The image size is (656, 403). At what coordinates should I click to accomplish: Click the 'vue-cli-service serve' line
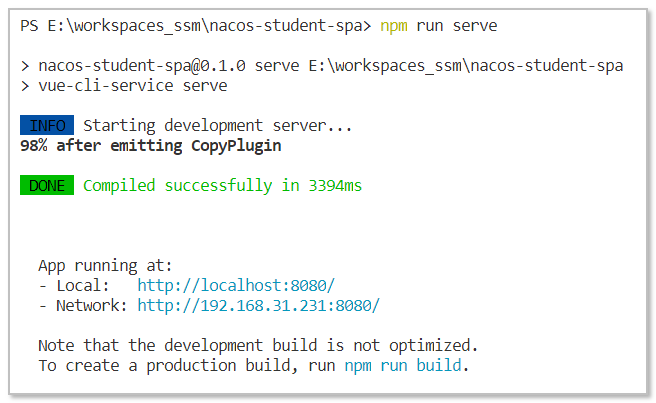124,86
